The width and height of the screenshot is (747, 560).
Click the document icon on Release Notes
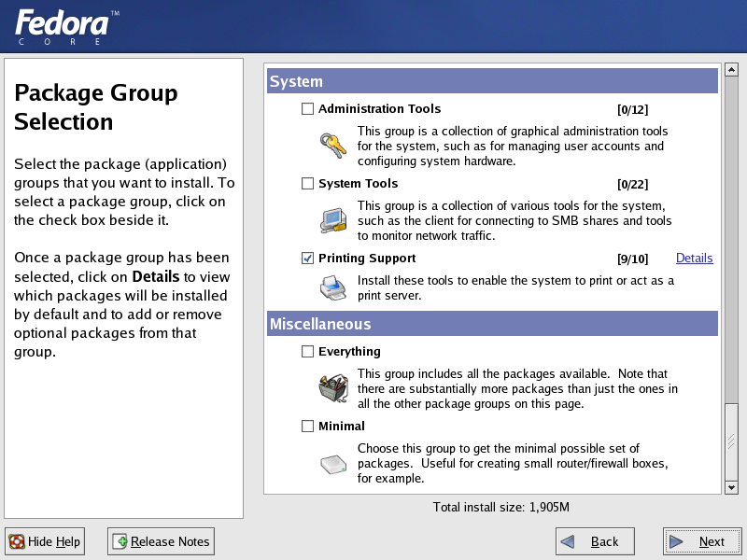coord(120,541)
